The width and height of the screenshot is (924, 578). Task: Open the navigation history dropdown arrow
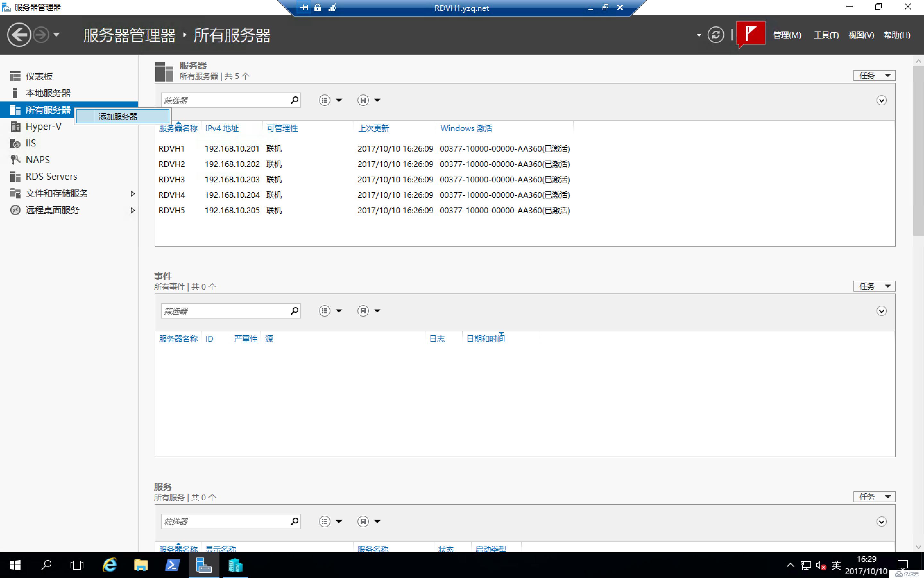[x=56, y=35]
